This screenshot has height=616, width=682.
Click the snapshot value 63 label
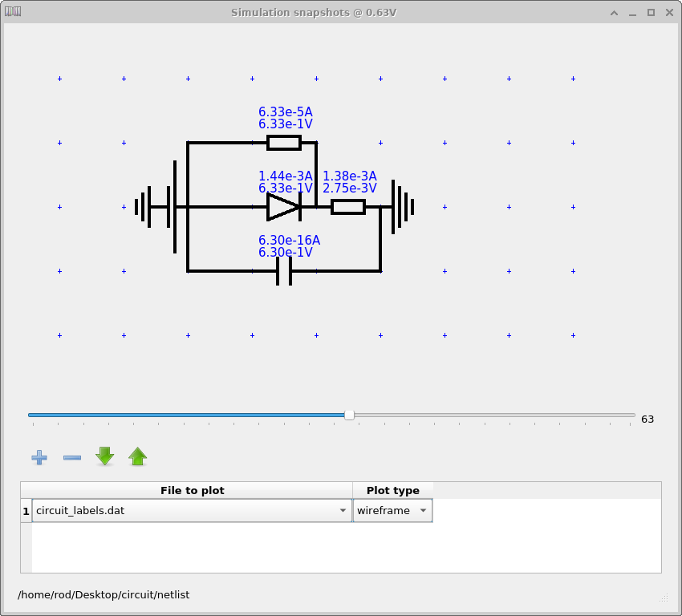click(647, 419)
